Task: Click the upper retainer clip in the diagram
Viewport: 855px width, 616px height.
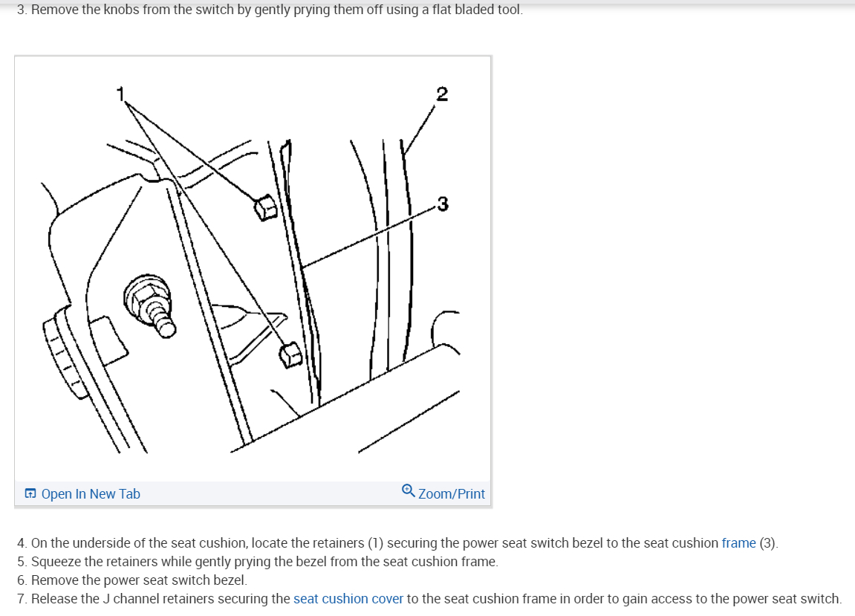Action: coord(265,208)
